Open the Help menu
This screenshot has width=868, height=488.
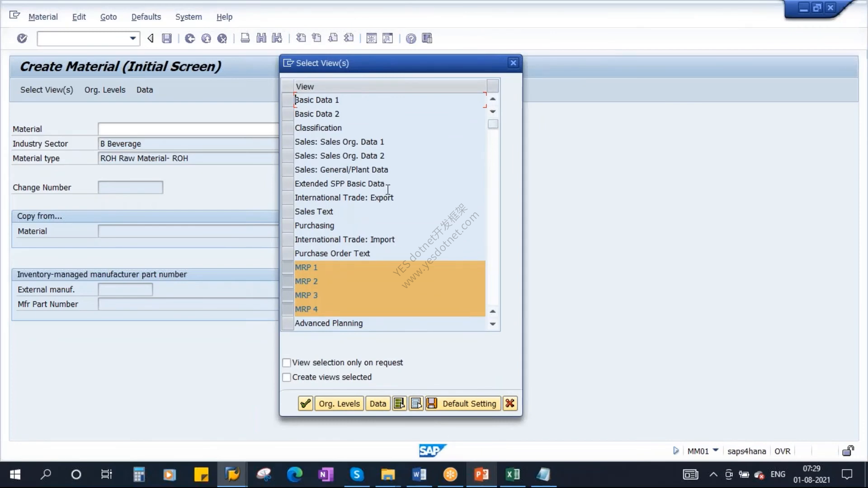click(224, 17)
